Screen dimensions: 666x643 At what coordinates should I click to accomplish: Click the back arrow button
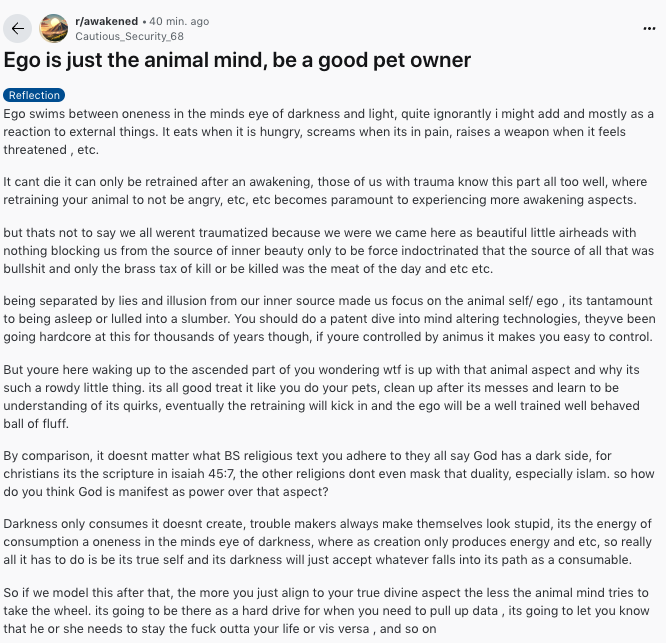click(x=19, y=28)
